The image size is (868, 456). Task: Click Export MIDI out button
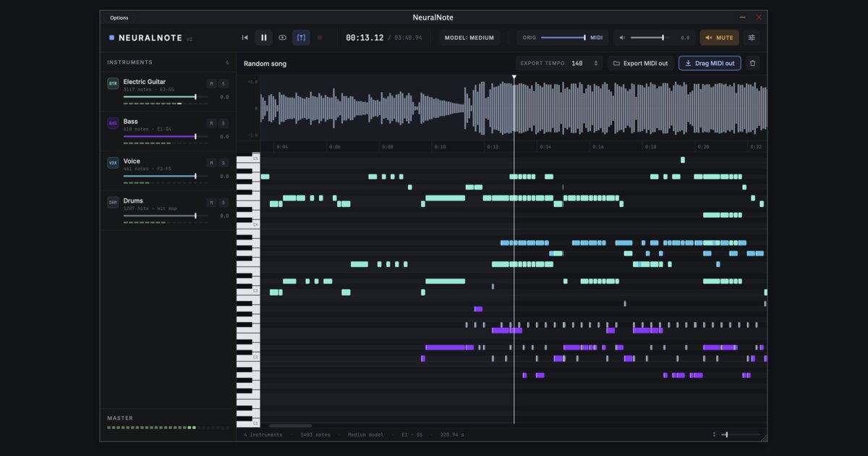[x=641, y=63]
